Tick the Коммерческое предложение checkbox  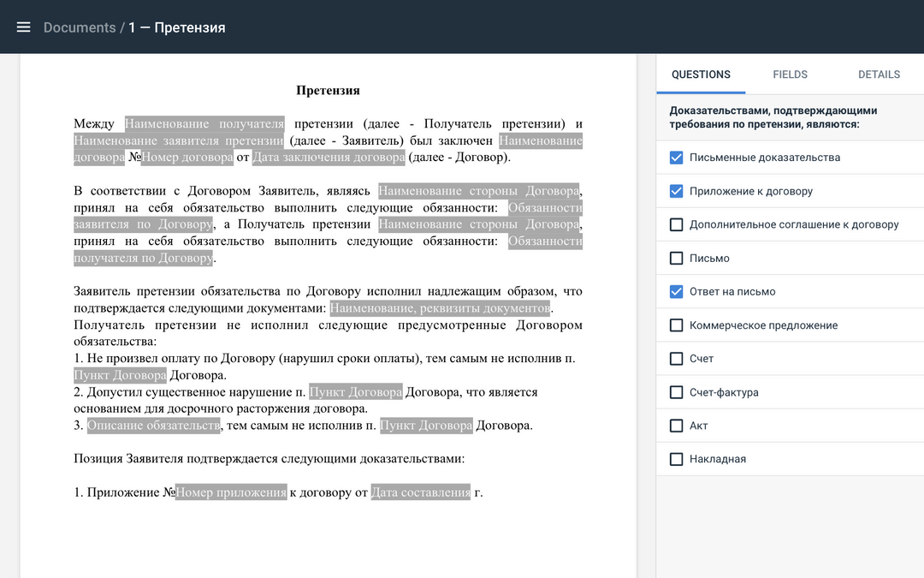(x=676, y=325)
